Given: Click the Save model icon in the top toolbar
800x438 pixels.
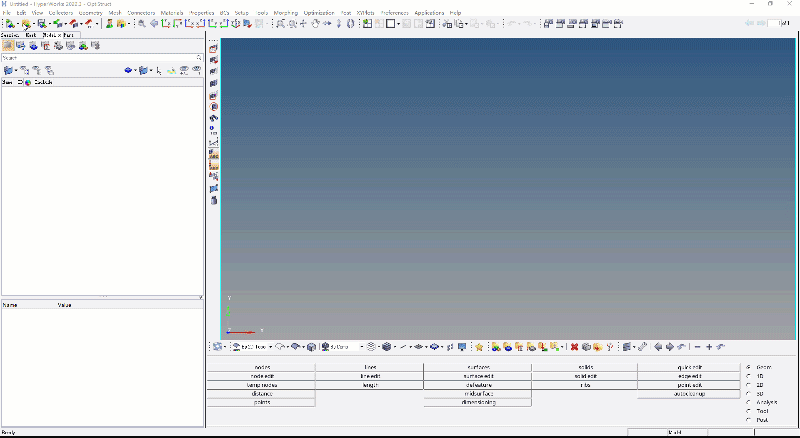Looking at the screenshot, I should 42,23.
